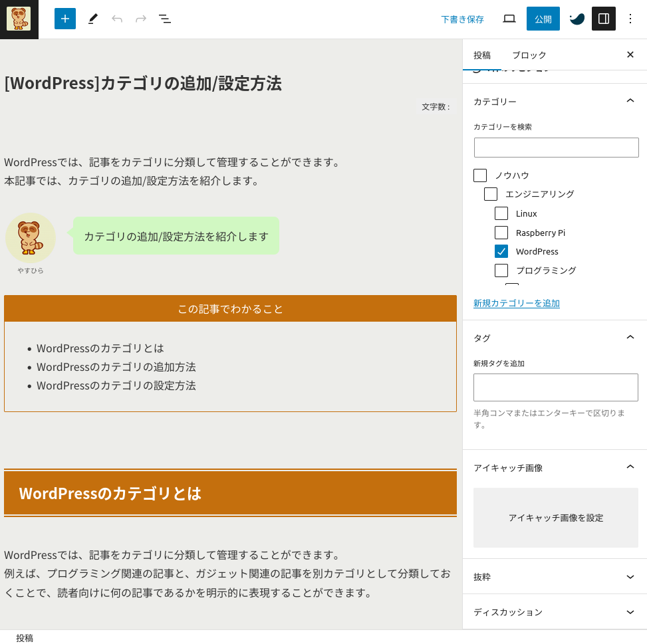Check the エンジニアリング category checkbox
This screenshot has height=644, width=647.
click(x=491, y=194)
